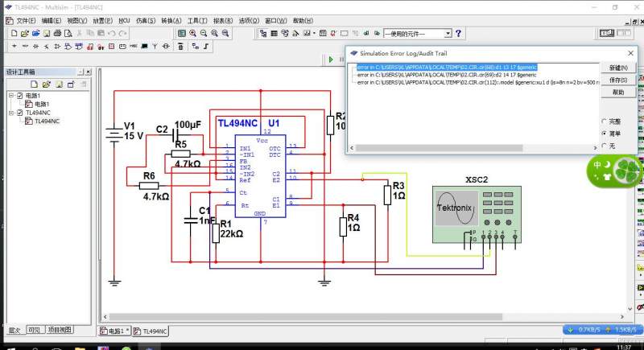
Task: Select the 简单 radio button in error log
Action: click(604, 134)
